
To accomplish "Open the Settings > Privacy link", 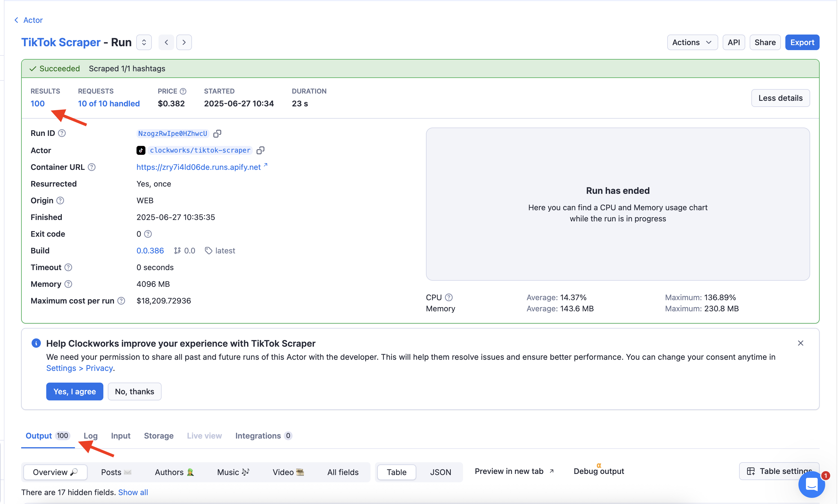I will [79, 368].
